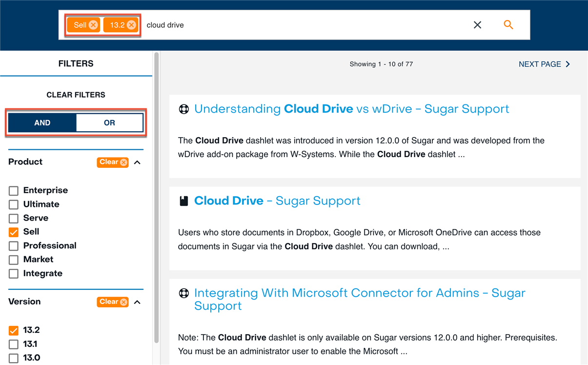Remove the 13.2 filter chip in search bar
588x365 pixels.
click(131, 25)
